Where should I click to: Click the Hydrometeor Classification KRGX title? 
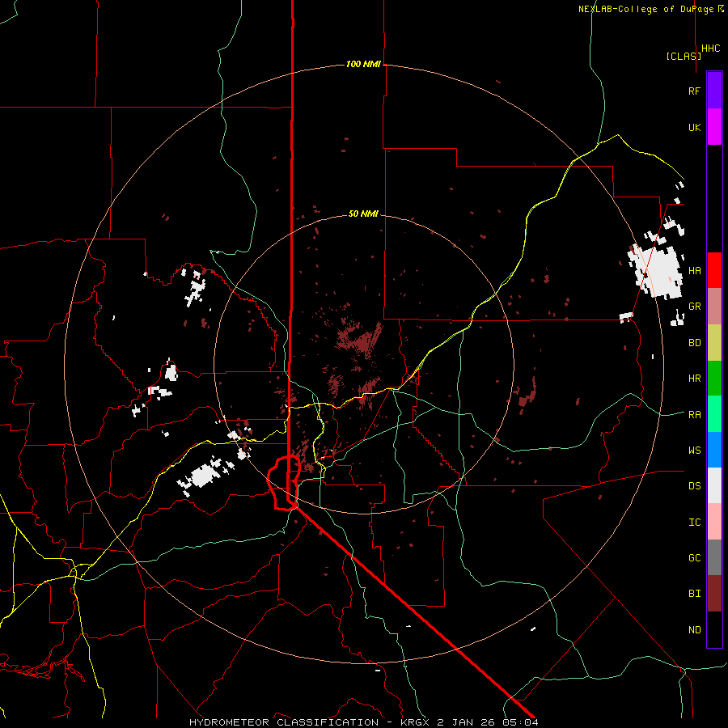[363, 722]
